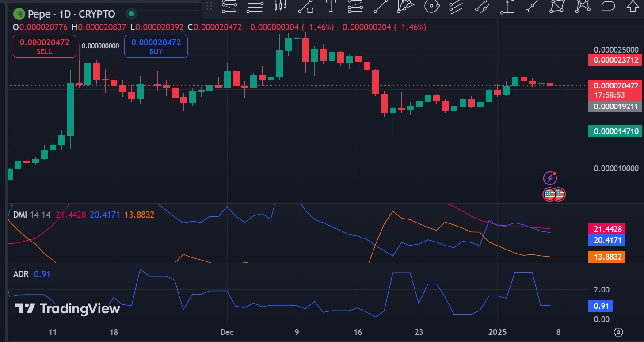
Task: Select the circular target drawing tool
Action: [431, 6]
